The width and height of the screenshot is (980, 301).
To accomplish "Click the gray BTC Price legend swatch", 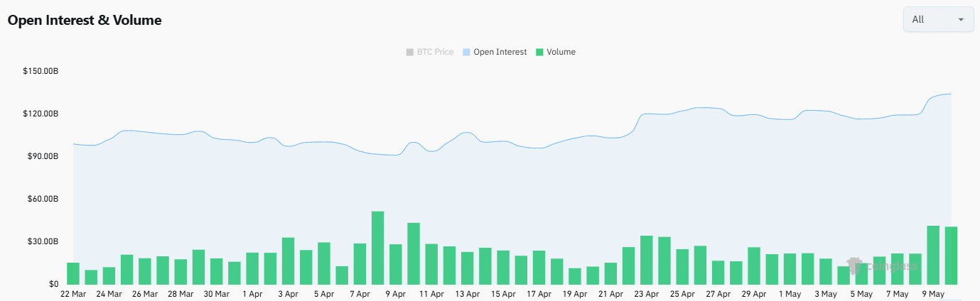I will tap(409, 52).
